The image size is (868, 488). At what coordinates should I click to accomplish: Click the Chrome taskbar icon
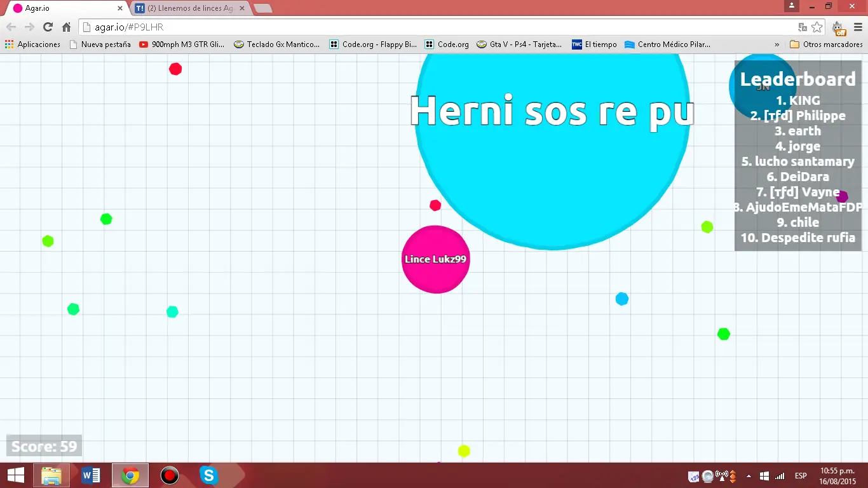[x=130, y=475]
